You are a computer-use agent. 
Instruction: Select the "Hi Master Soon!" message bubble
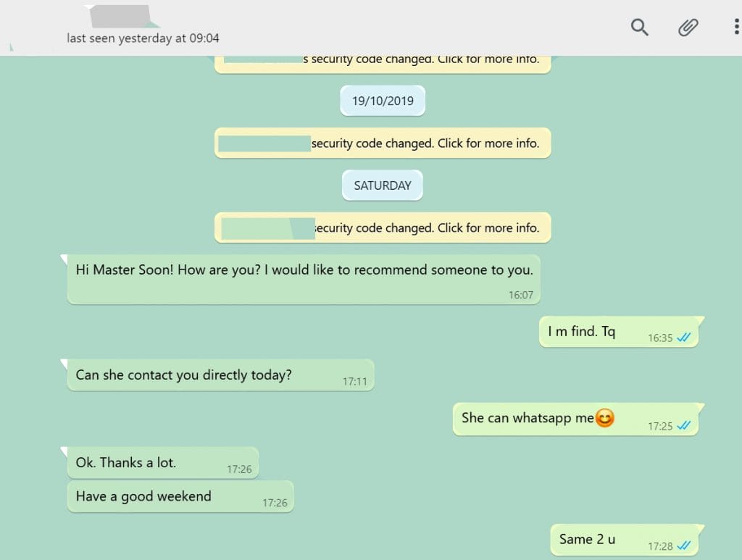pyautogui.click(x=304, y=279)
